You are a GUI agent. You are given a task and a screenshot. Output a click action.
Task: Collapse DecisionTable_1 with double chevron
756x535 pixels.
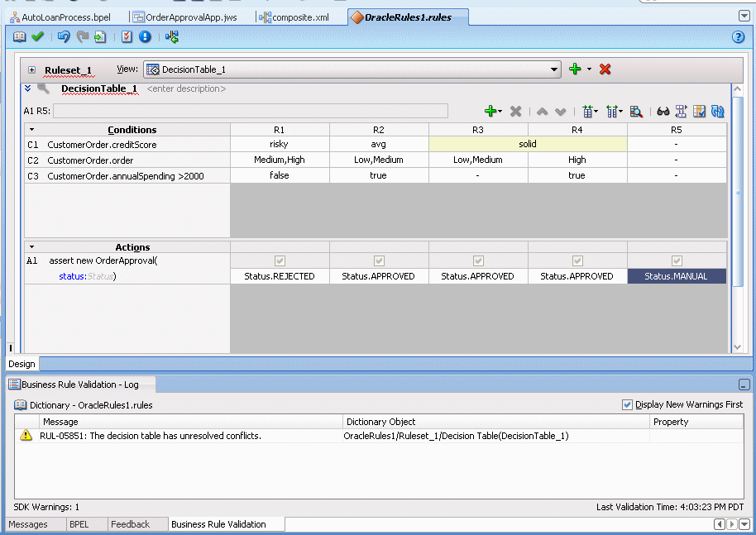(x=28, y=88)
